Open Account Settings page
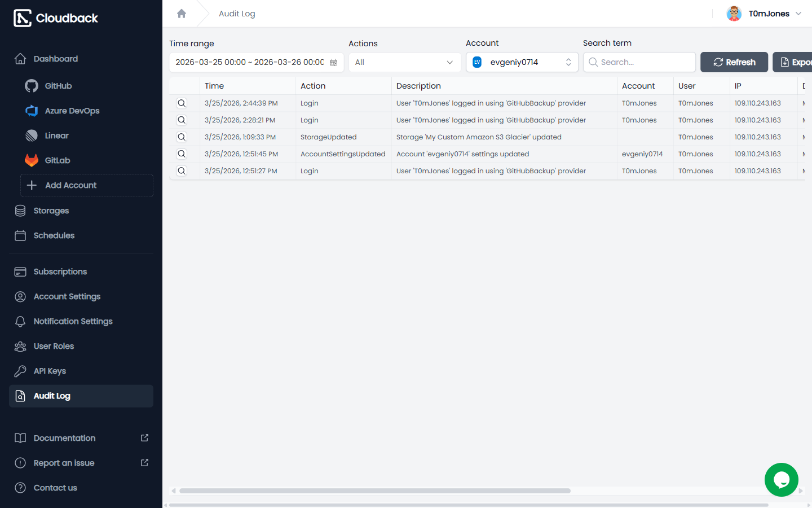Image resolution: width=812 pixels, height=508 pixels. 81,296
